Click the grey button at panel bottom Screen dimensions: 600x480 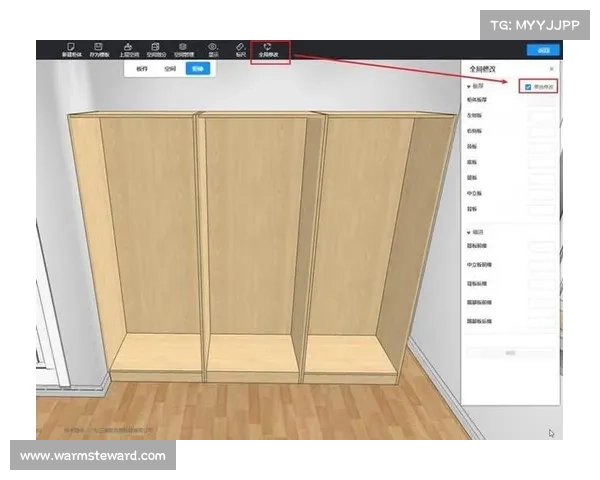pos(509,353)
